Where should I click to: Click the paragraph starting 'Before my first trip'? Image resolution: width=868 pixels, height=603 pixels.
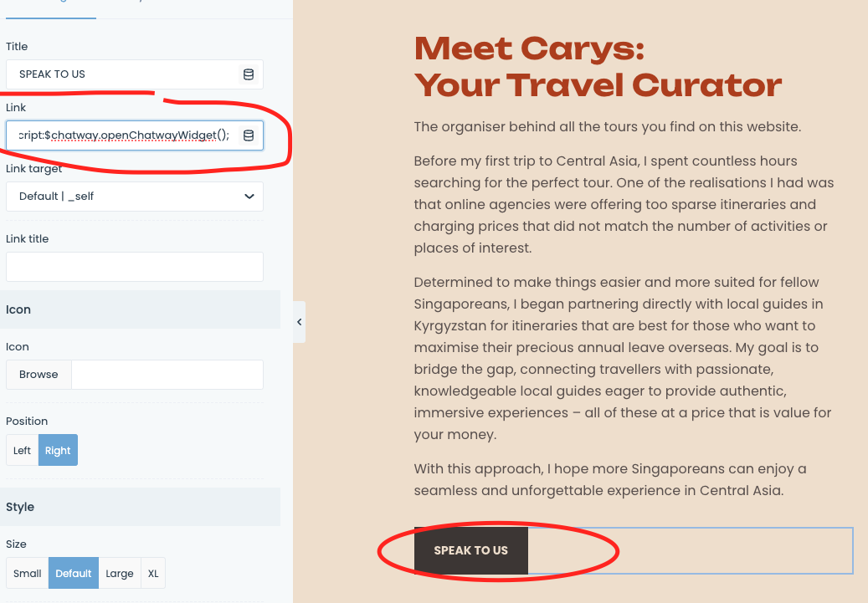click(x=624, y=204)
